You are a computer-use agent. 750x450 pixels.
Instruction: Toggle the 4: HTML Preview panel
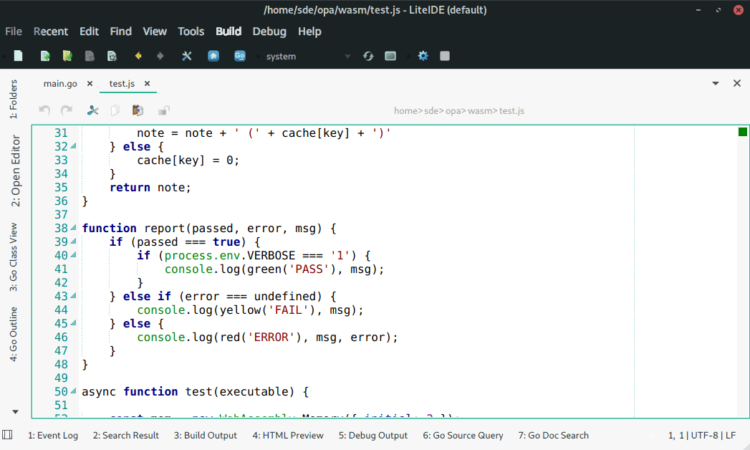point(288,436)
